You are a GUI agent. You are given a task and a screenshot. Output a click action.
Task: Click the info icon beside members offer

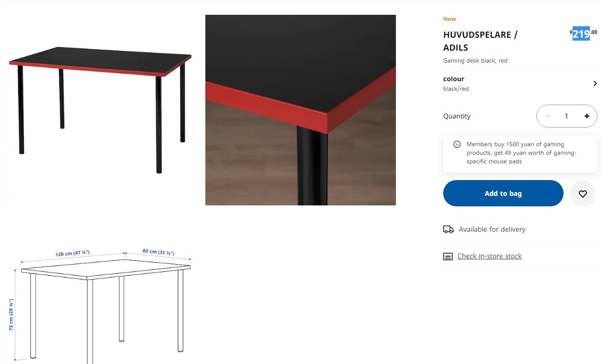[x=457, y=144]
